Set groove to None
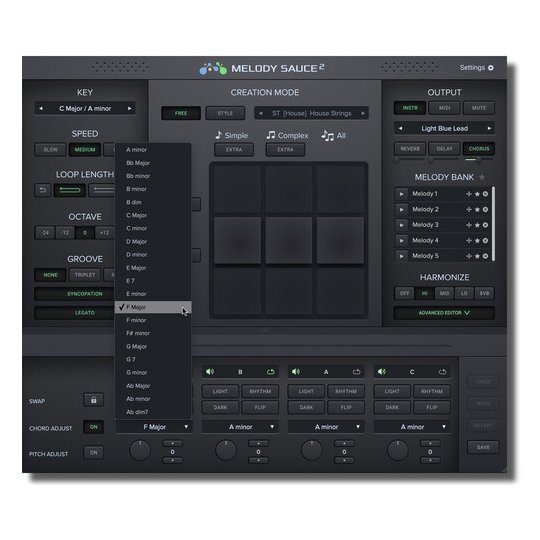Image resolution: width=540 pixels, height=540 pixels. 50,275
